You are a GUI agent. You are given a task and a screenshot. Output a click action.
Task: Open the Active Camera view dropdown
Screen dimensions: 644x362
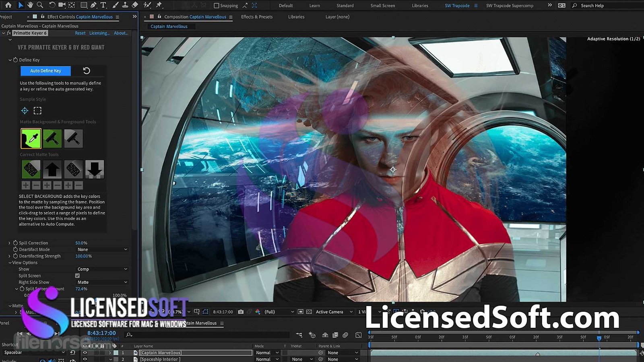(x=334, y=312)
